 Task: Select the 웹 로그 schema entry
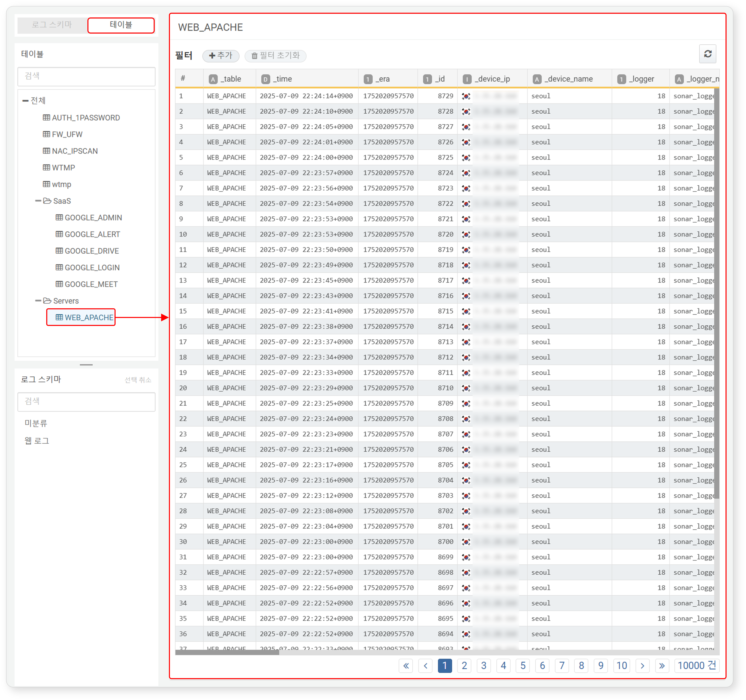(37, 441)
